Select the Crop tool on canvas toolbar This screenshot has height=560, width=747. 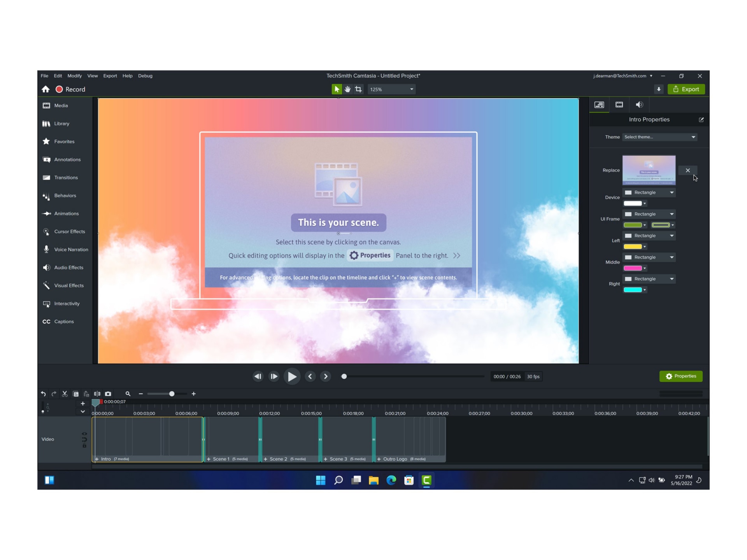click(358, 89)
